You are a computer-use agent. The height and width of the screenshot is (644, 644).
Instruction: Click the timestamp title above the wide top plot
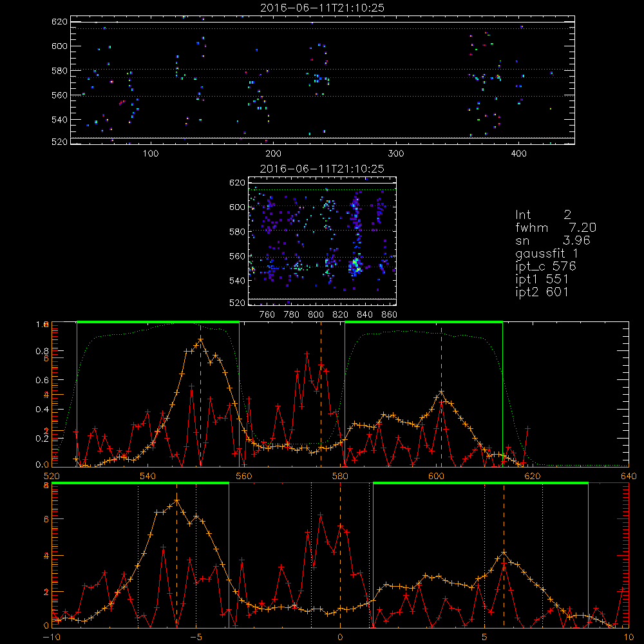[x=322, y=8]
